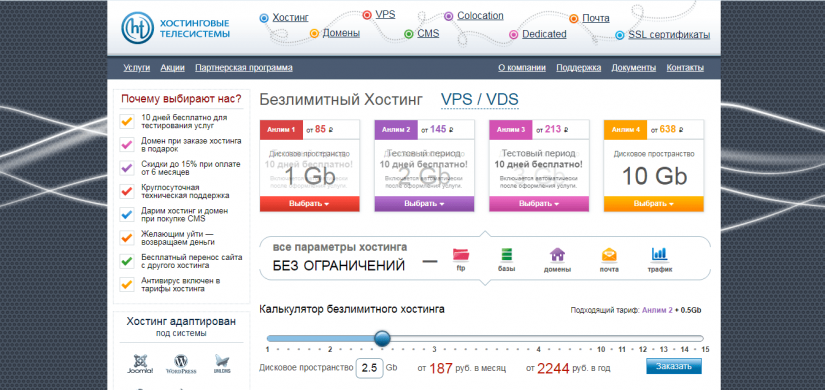Open the SSL сертификаты link
The width and height of the screenshot is (825, 390).
pos(669,35)
